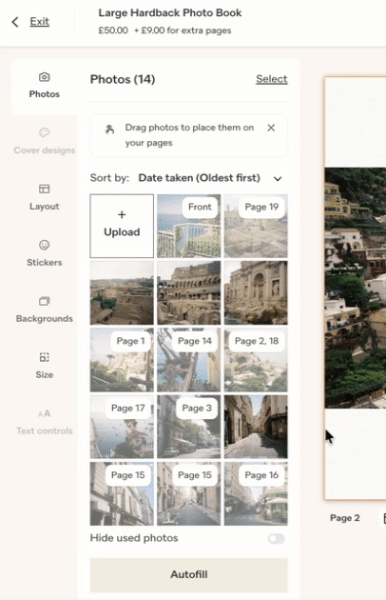The image size is (386, 600).
Task: Click the Photos (14) heading
Action: (122, 79)
